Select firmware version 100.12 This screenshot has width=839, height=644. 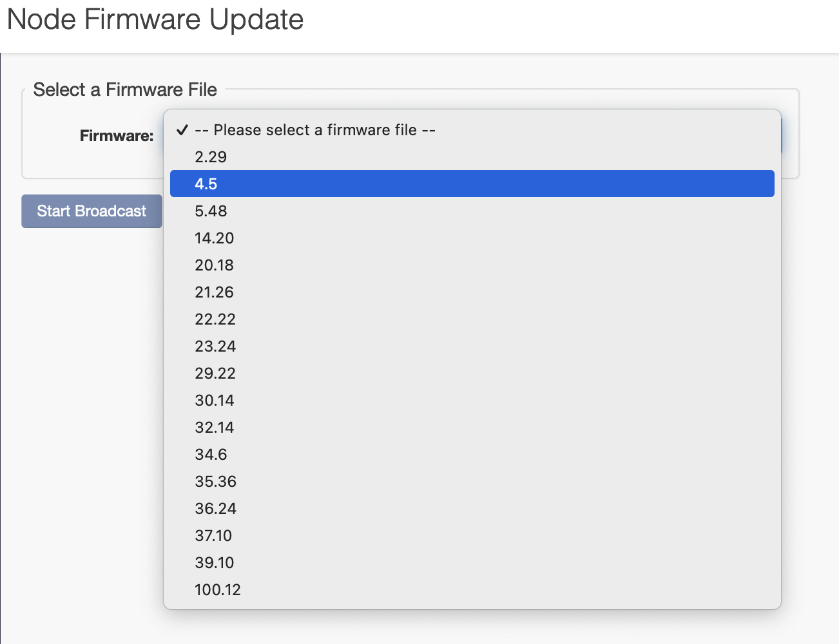tap(218, 590)
